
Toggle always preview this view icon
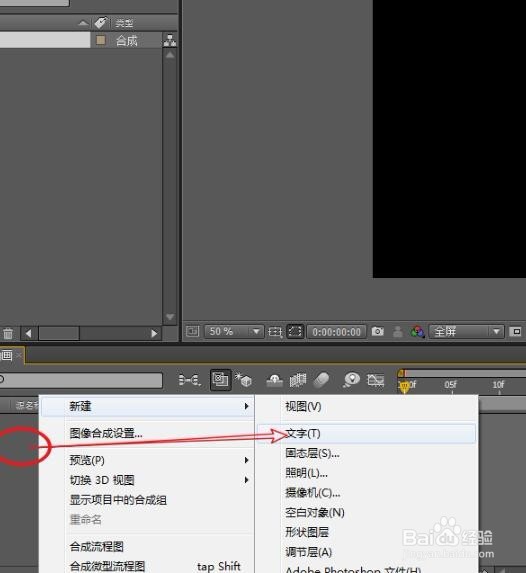[192, 331]
